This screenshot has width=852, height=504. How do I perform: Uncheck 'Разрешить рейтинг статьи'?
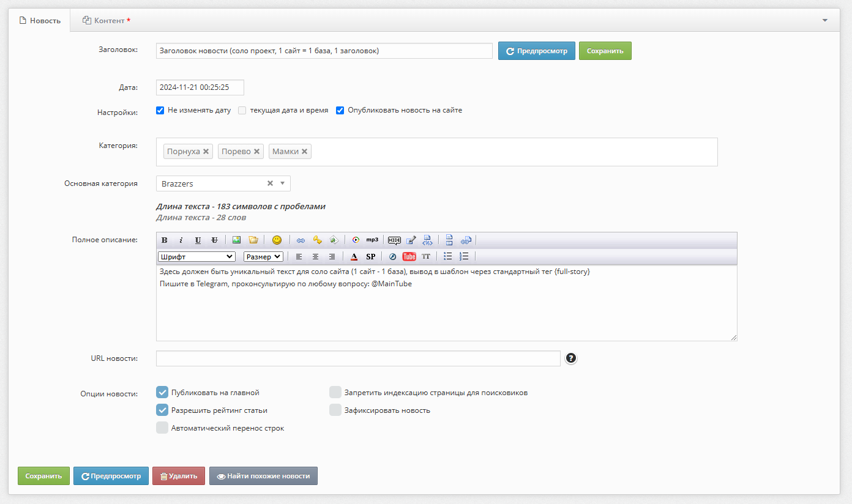pos(162,410)
